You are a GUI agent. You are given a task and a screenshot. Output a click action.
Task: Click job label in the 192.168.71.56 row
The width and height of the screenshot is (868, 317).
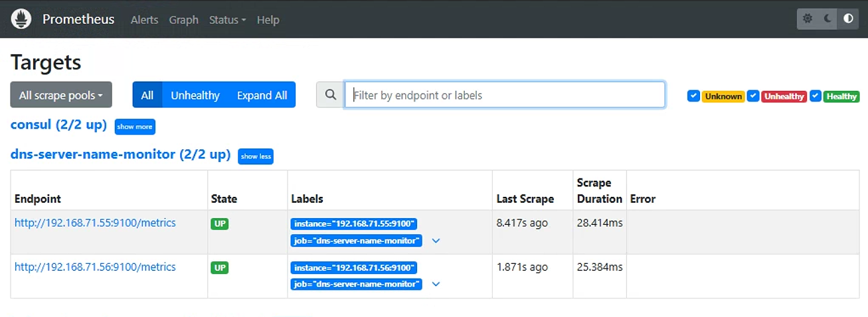click(357, 285)
